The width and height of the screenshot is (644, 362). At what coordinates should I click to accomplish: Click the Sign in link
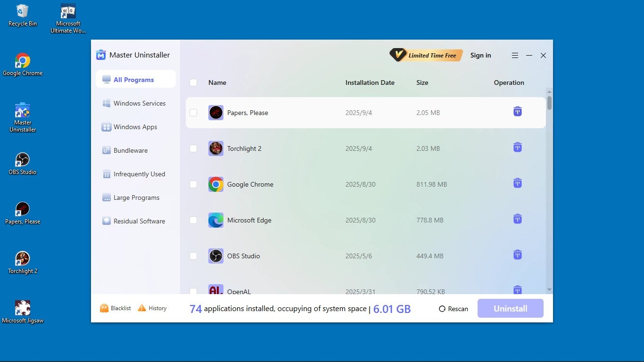coord(480,56)
